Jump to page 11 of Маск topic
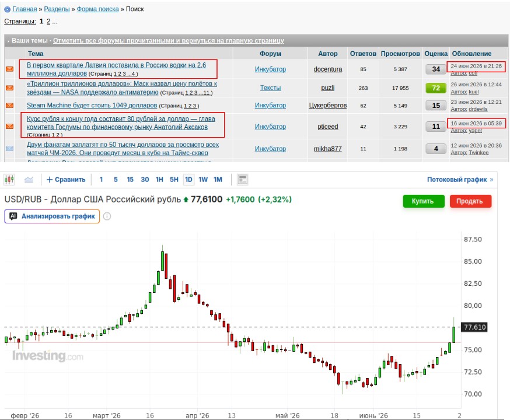510x420 pixels. [207, 93]
